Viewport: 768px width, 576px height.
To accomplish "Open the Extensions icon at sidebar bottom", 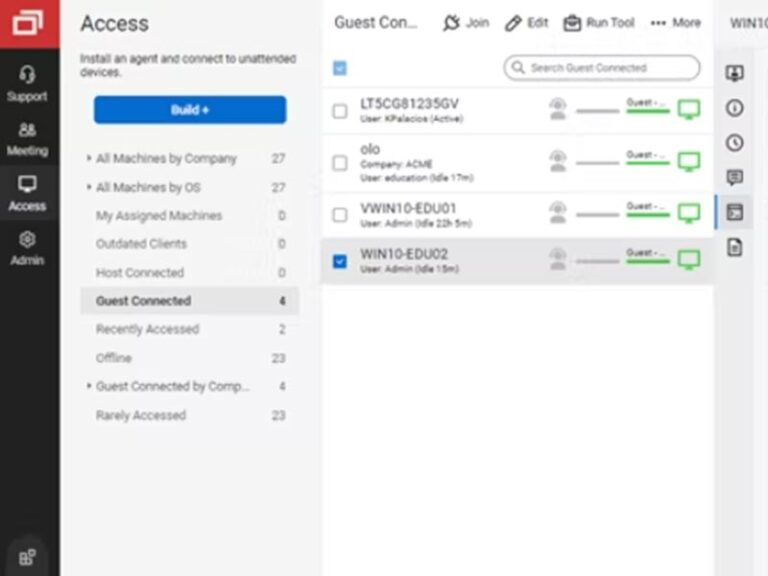I will point(27,557).
